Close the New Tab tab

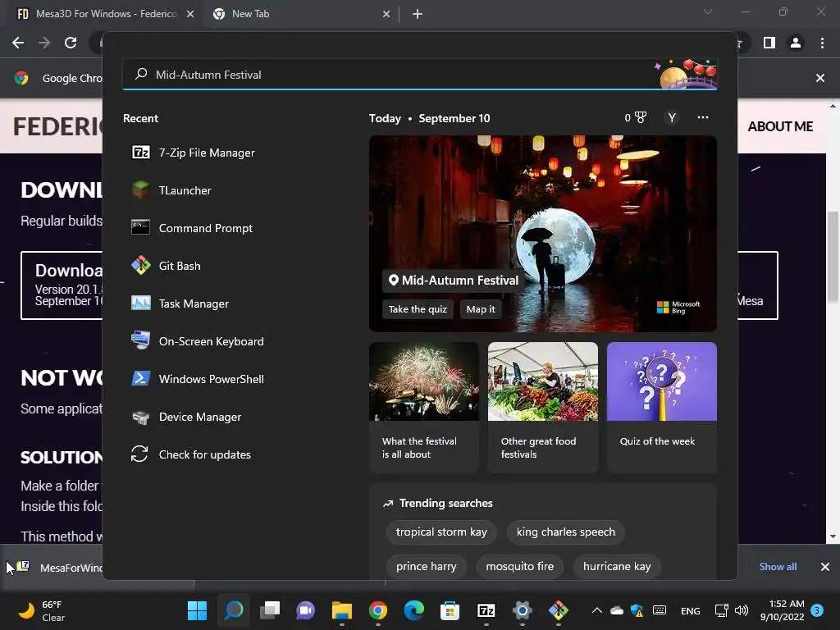386,14
